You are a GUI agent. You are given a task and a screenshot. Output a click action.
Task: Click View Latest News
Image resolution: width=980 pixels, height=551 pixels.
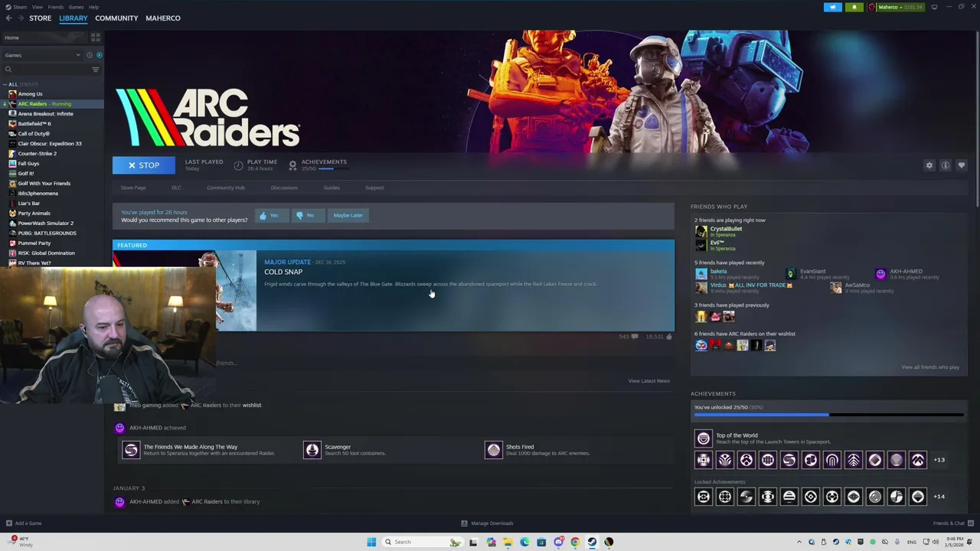pyautogui.click(x=648, y=381)
